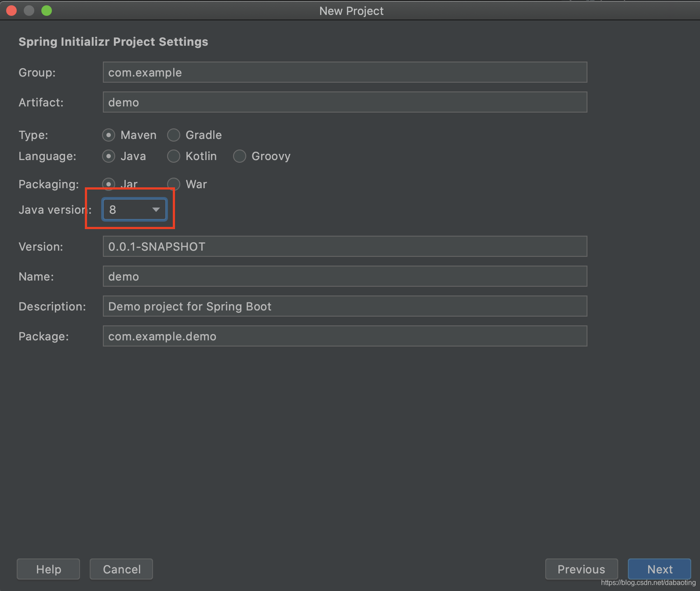Click the Package field showing com.example.demo
The height and width of the screenshot is (591, 700).
click(x=345, y=336)
